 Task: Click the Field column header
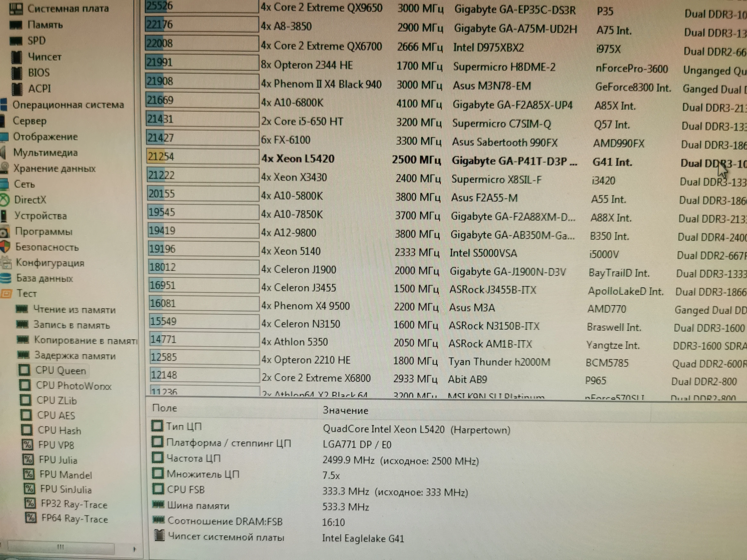click(164, 408)
